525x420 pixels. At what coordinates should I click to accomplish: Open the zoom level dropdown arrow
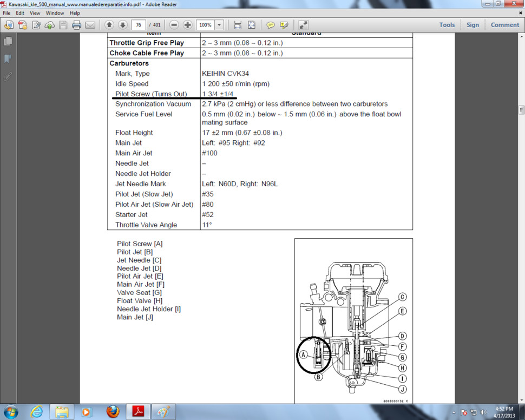coord(219,25)
